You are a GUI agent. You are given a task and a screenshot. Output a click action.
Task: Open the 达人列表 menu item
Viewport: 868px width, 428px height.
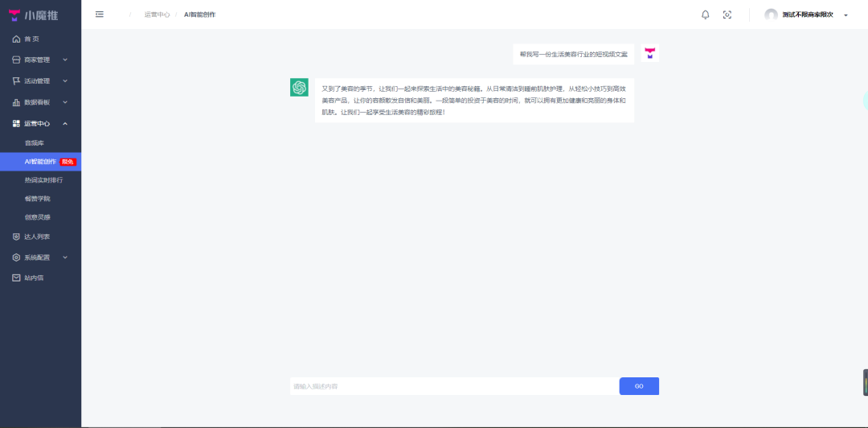[x=36, y=237]
